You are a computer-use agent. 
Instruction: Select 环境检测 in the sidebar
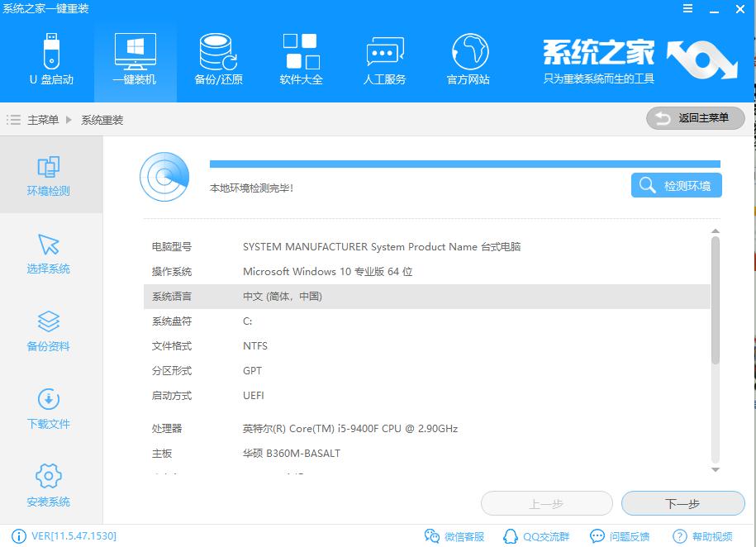tap(48, 175)
